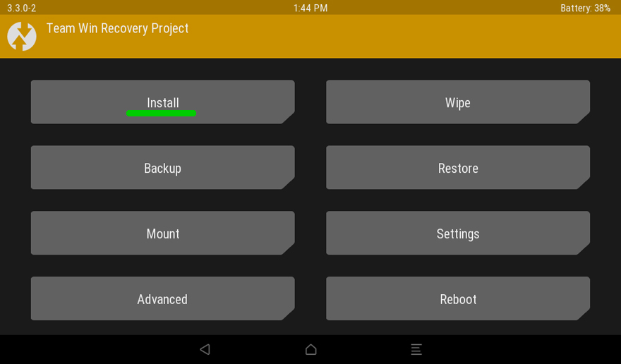
Task: Click the Team Win Recovery Project title
Action: [x=117, y=28]
